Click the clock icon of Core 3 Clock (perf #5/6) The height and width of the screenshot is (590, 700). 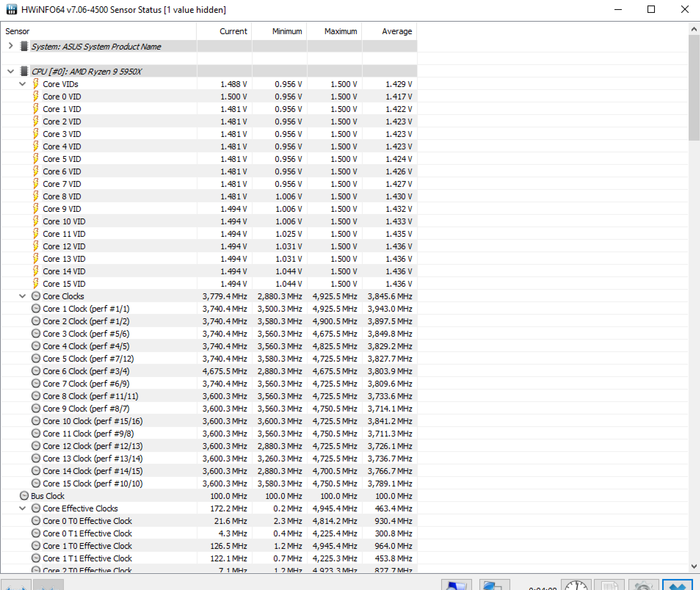point(36,333)
